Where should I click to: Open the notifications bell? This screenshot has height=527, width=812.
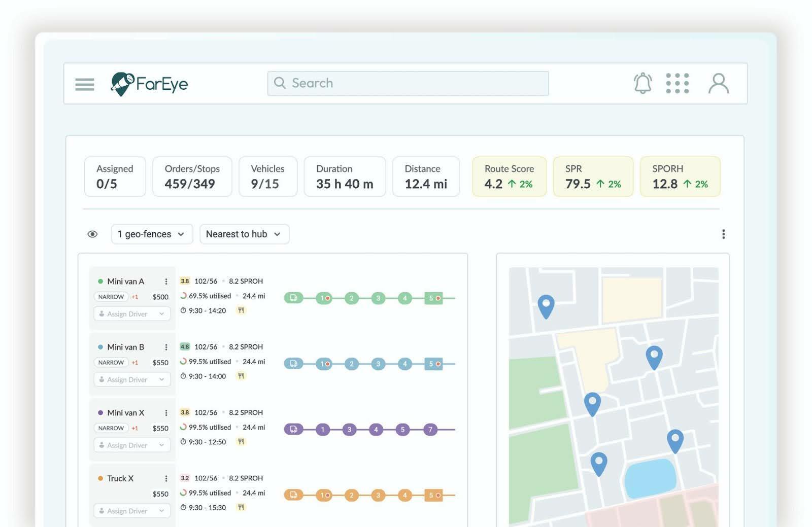click(x=642, y=83)
